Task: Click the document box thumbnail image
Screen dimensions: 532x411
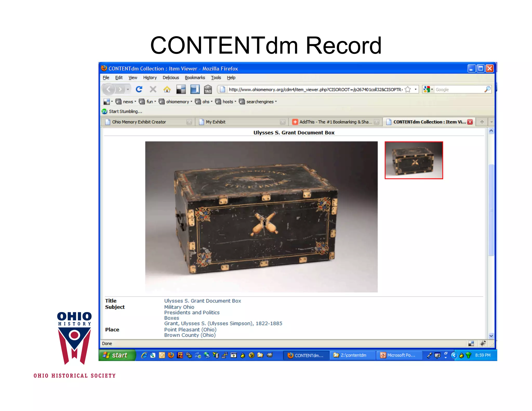Action: click(414, 160)
